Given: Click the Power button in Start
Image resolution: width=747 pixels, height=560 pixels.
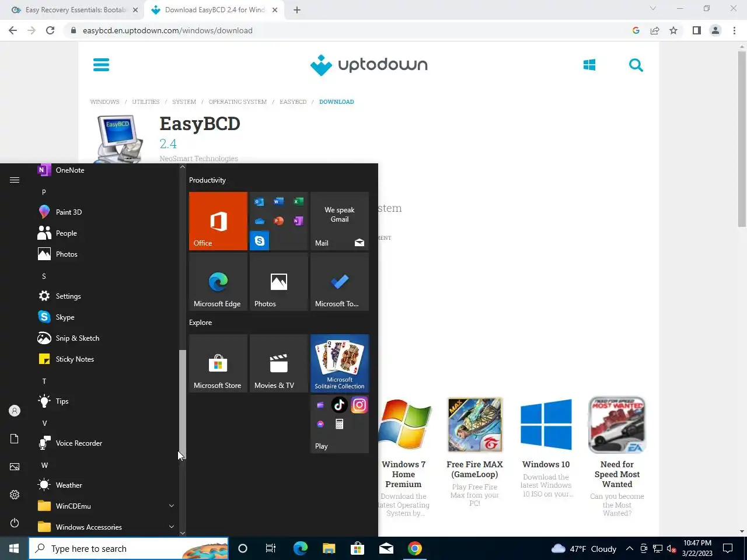Looking at the screenshot, I should pyautogui.click(x=15, y=523).
